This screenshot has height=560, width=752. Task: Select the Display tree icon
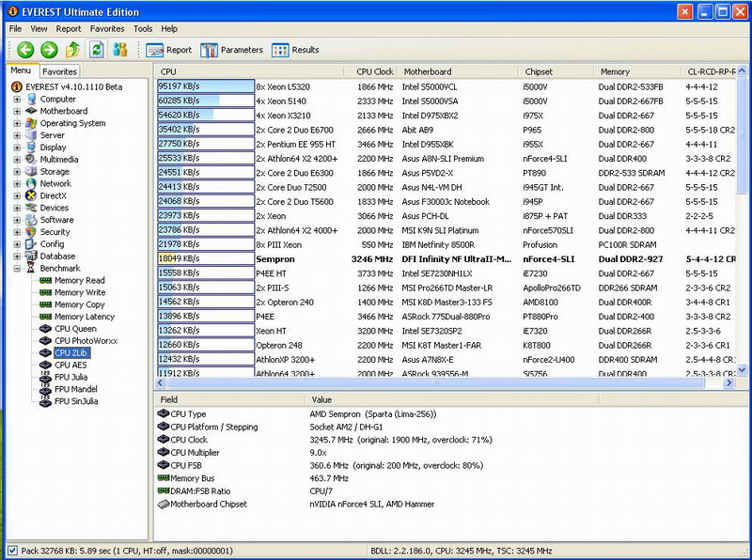[x=32, y=148]
